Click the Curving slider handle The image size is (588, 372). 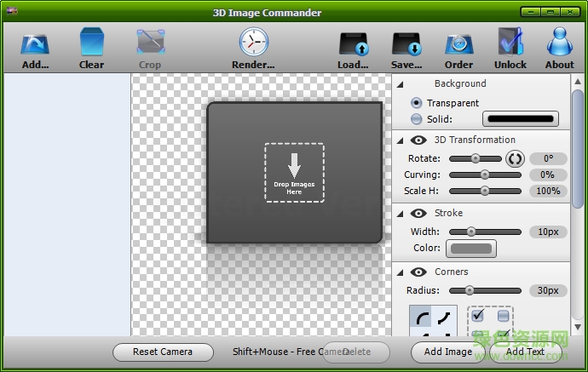[485, 175]
